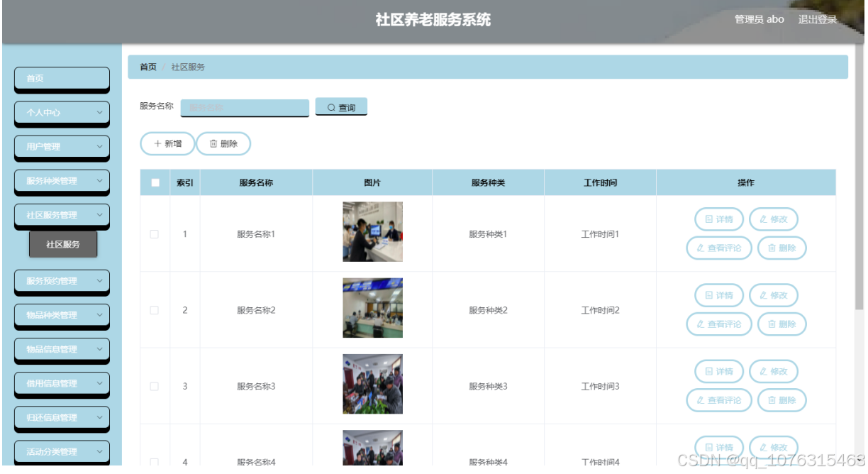Screen dimensions: 868x474
Task: Expand 个人中心 sidebar menu
Action: click(x=62, y=112)
